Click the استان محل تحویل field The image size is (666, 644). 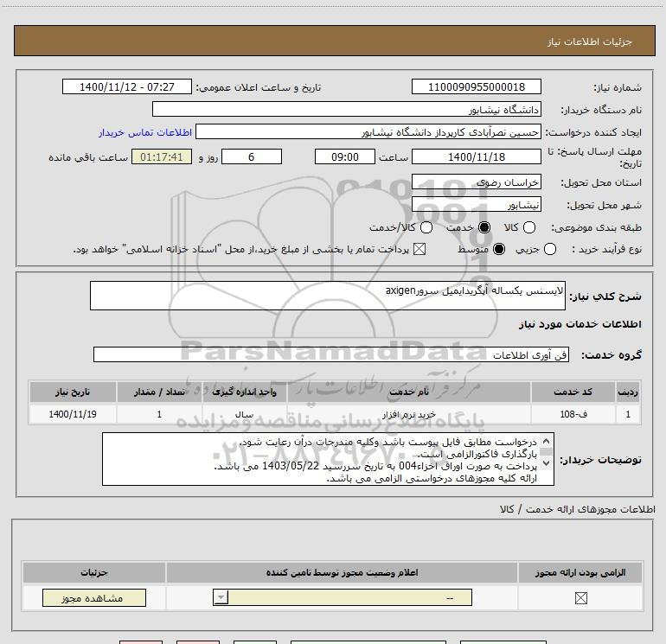(476, 182)
